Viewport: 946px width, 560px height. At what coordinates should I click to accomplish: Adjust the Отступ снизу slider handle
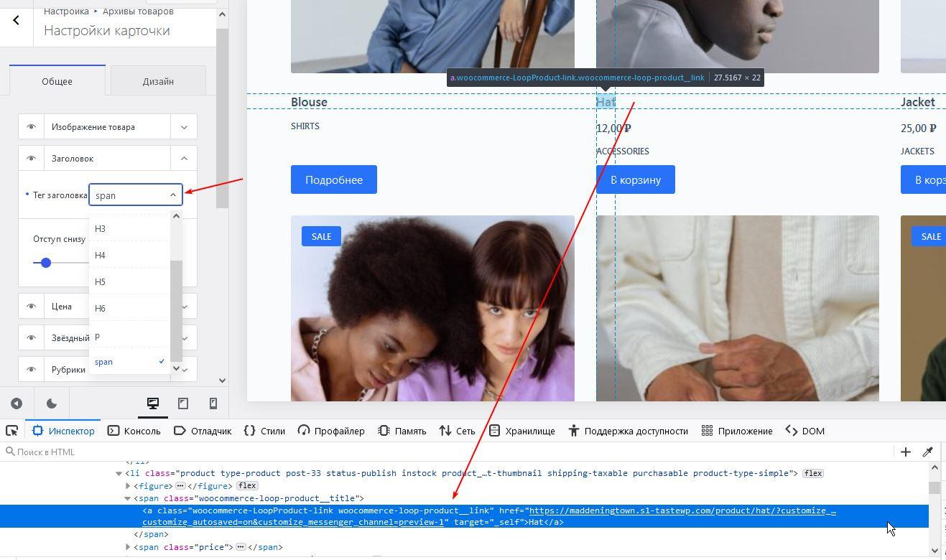click(46, 263)
